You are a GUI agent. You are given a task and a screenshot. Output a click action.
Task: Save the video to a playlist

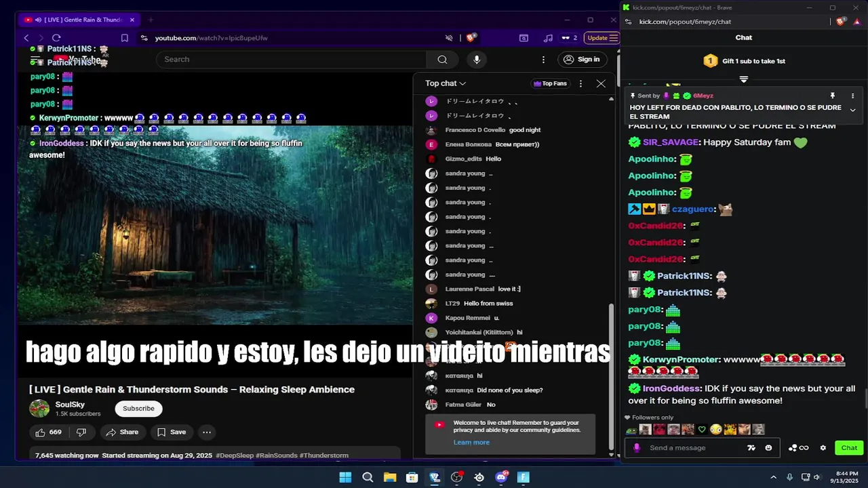coord(172,432)
